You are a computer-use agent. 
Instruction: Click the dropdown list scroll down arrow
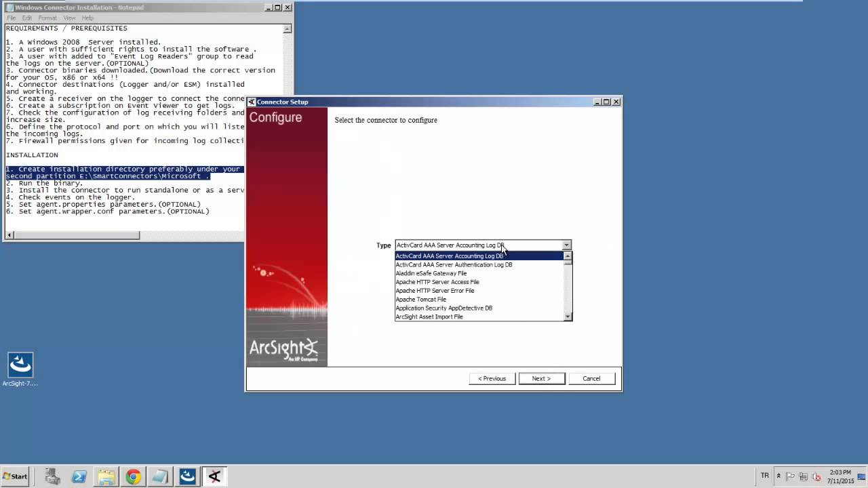[x=568, y=317]
